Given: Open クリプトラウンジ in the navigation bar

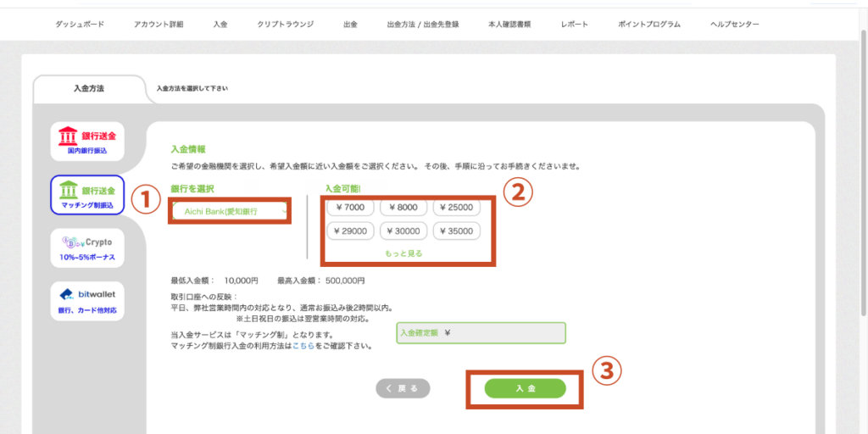Looking at the screenshot, I should pyautogui.click(x=285, y=25).
